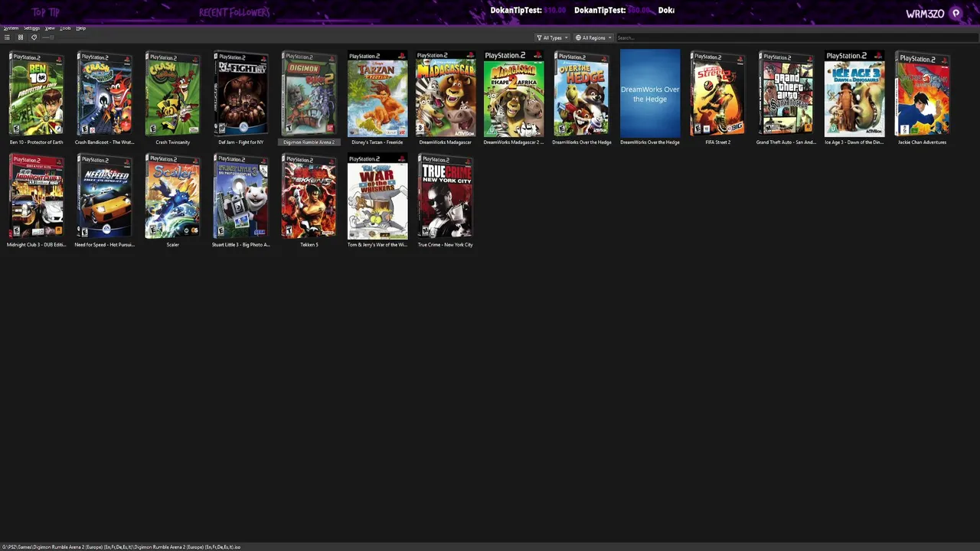The height and width of the screenshot is (551, 980).
Task: Switch to game list view icon
Action: [7, 37]
